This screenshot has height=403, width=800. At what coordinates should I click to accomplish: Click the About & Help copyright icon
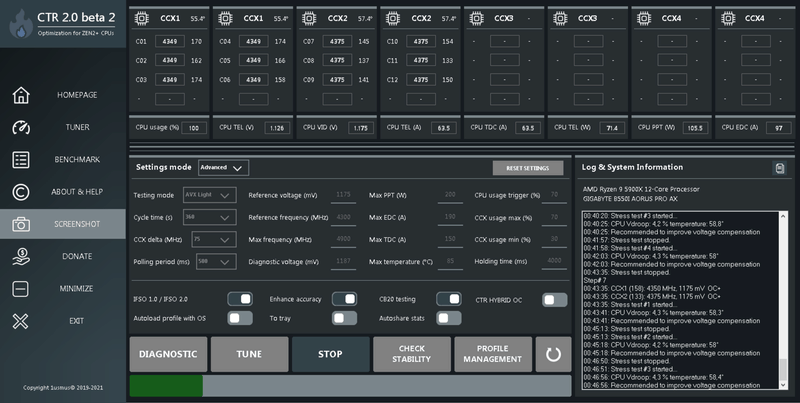click(20, 192)
